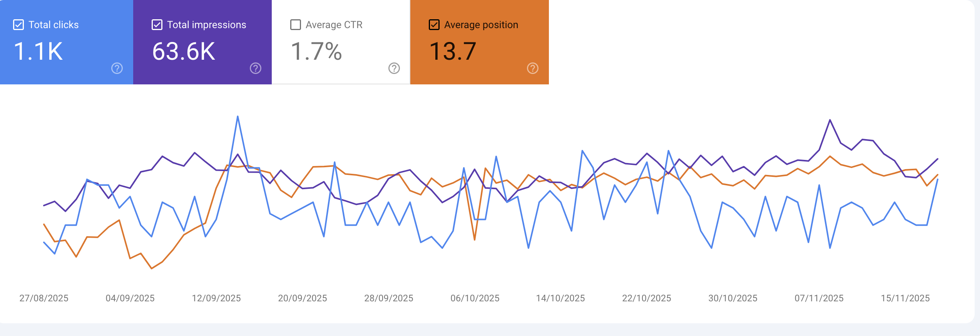
Task: Click the empty Average CTR checkbox square
Action: click(295, 24)
